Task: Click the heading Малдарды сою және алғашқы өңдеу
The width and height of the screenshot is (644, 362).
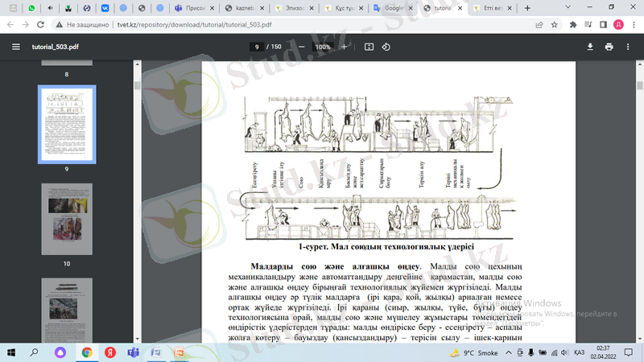Action: point(336,267)
